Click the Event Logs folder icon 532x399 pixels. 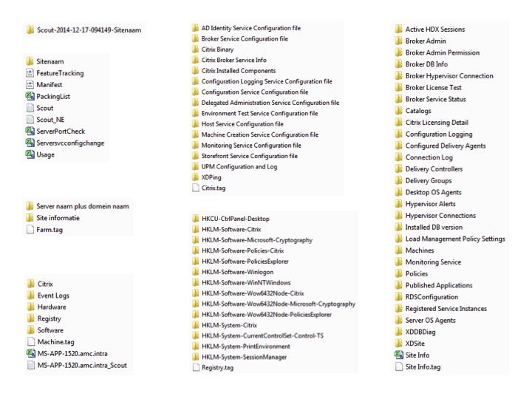pos(31,295)
